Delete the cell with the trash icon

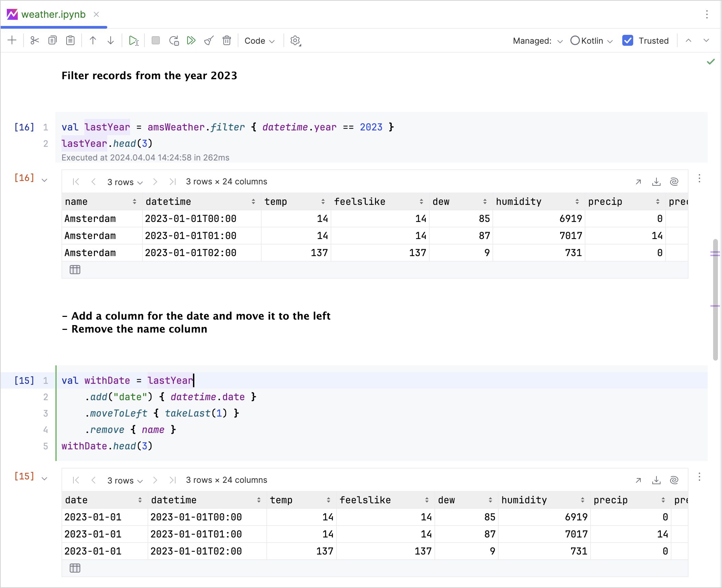[x=227, y=40]
